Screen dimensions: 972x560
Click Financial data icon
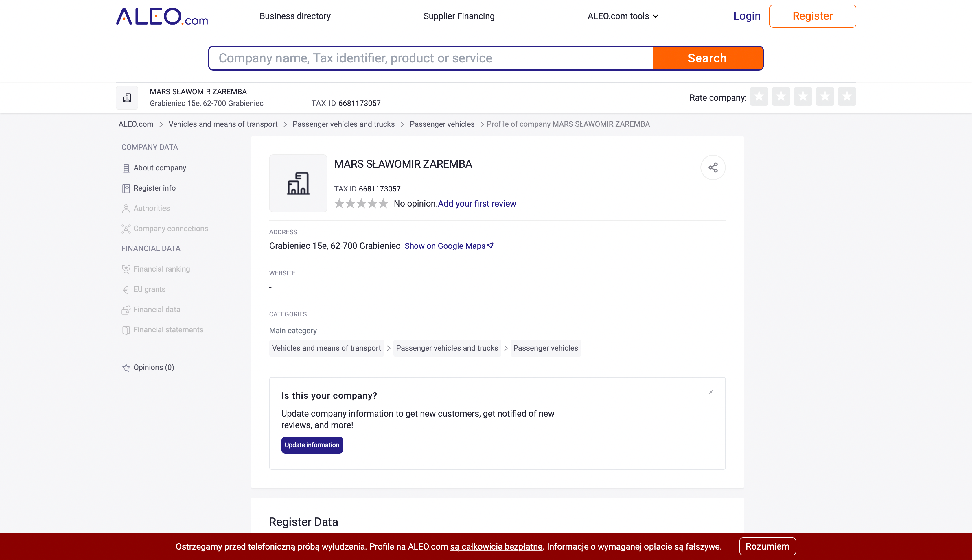126,310
